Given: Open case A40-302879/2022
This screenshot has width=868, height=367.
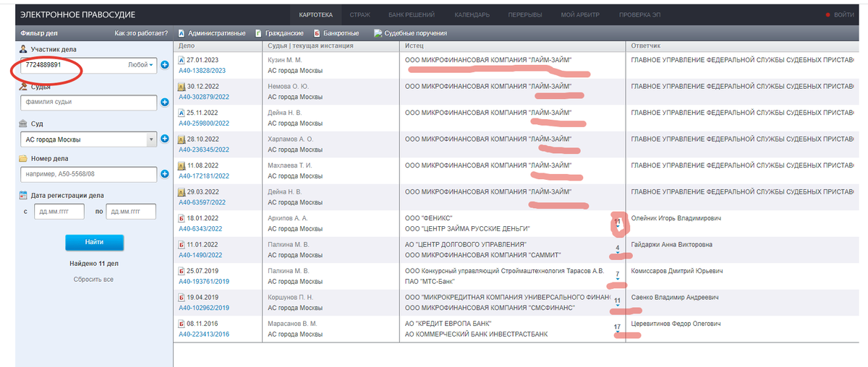Looking at the screenshot, I should click(x=204, y=97).
